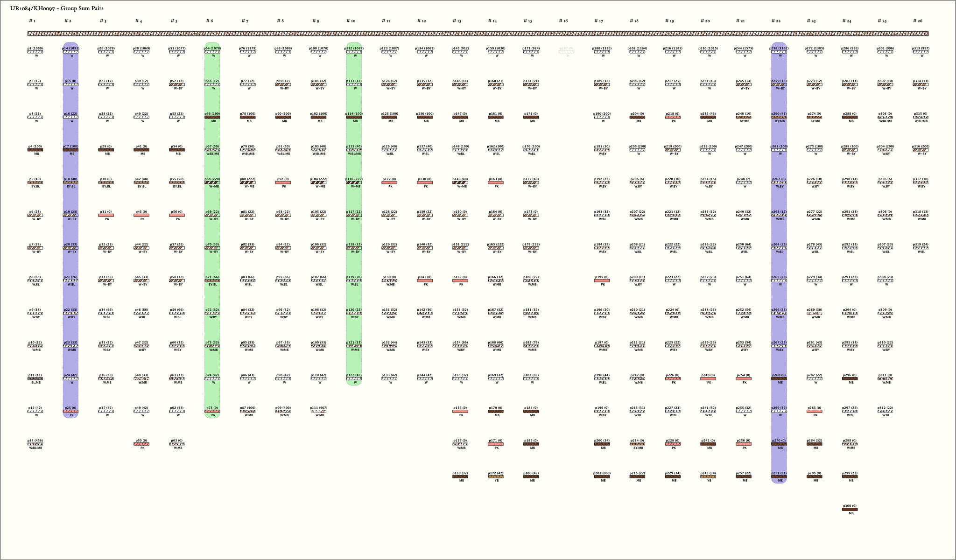
Task: Click the long striped primary cord bar
Action: point(478,34)
